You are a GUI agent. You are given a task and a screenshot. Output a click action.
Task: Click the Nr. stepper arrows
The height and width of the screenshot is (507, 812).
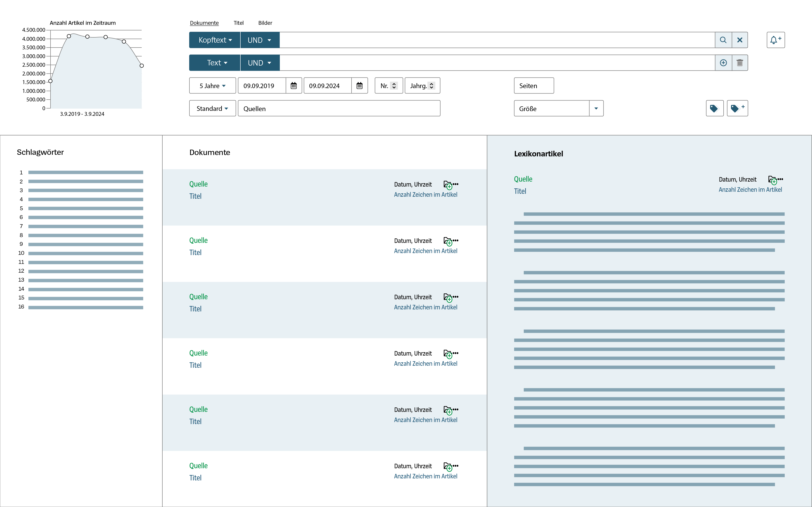point(394,85)
